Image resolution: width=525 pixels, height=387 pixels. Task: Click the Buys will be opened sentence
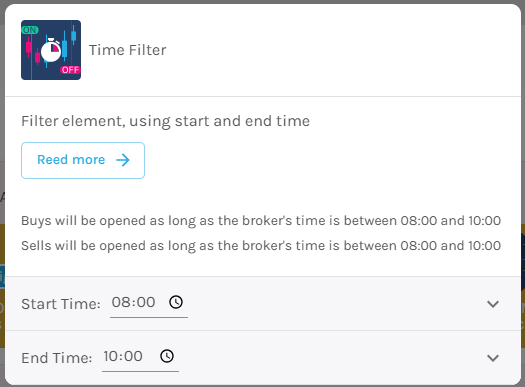[x=261, y=221]
